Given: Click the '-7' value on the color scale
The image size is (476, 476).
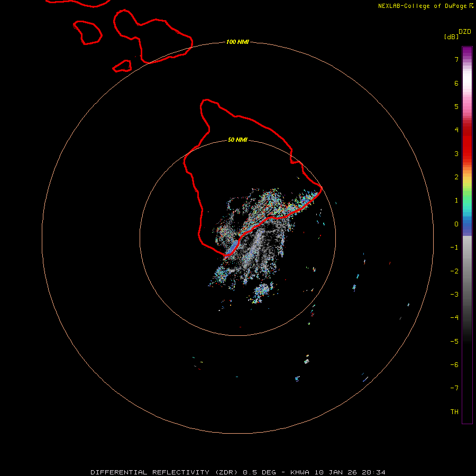Looking at the screenshot, I should pyautogui.click(x=454, y=388).
